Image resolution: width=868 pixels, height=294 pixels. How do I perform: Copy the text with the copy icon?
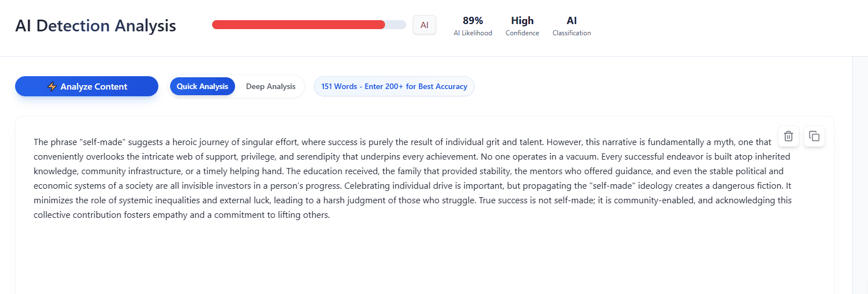[814, 136]
